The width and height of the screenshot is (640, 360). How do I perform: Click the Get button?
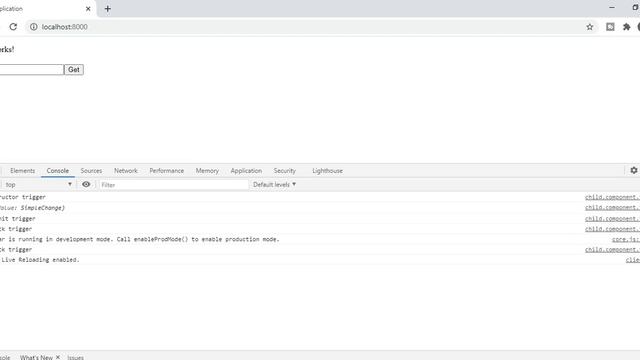74,70
